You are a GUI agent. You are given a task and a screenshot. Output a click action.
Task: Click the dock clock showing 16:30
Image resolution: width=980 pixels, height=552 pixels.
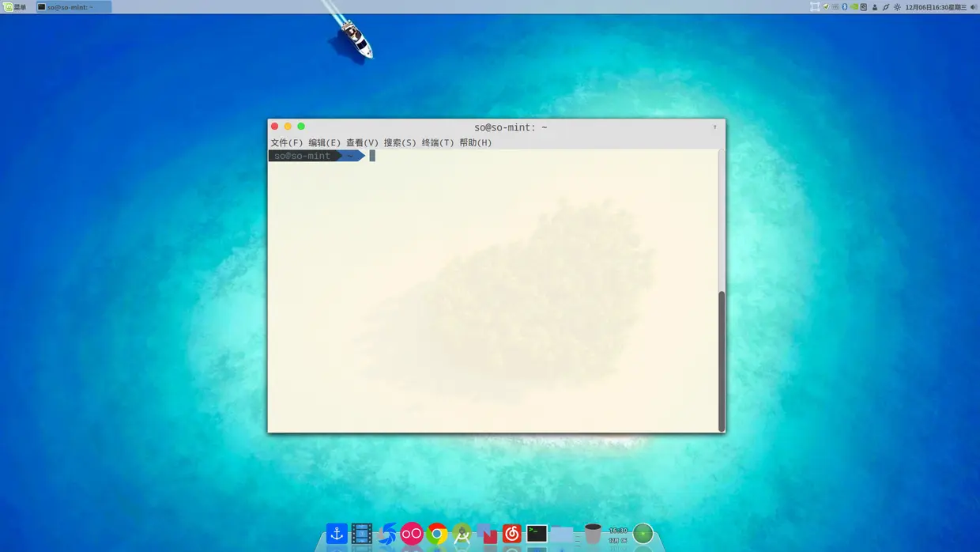[x=618, y=535]
